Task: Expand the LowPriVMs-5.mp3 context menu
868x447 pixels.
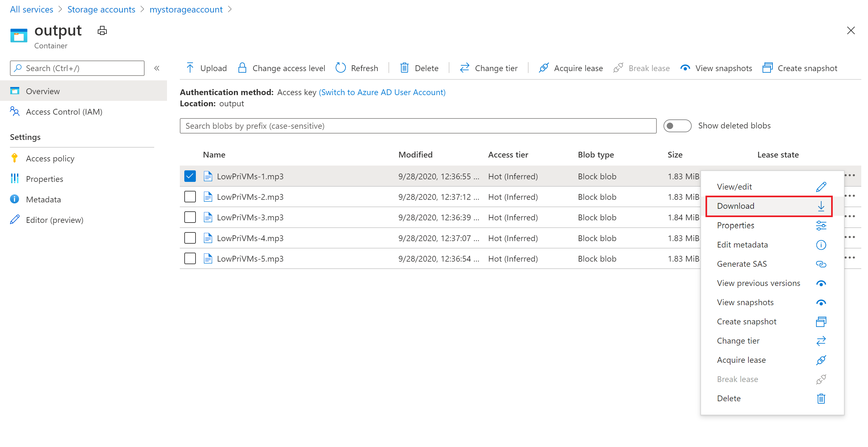Action: tap(850, 259)
